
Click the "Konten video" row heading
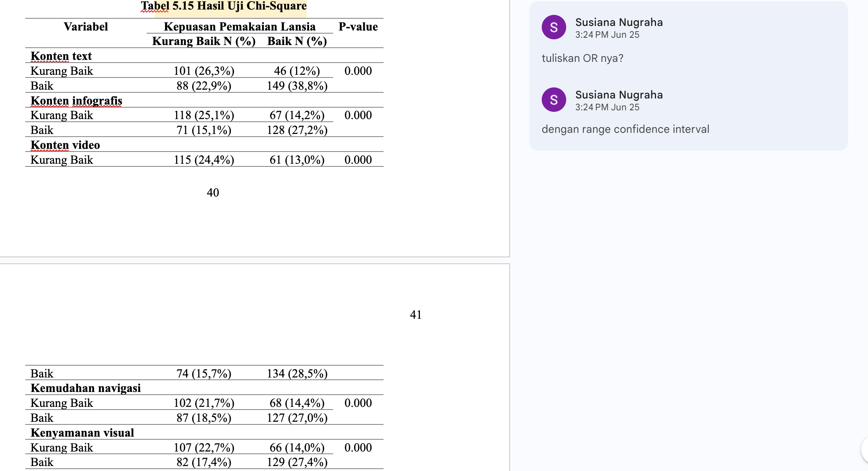tap(65, 145)
